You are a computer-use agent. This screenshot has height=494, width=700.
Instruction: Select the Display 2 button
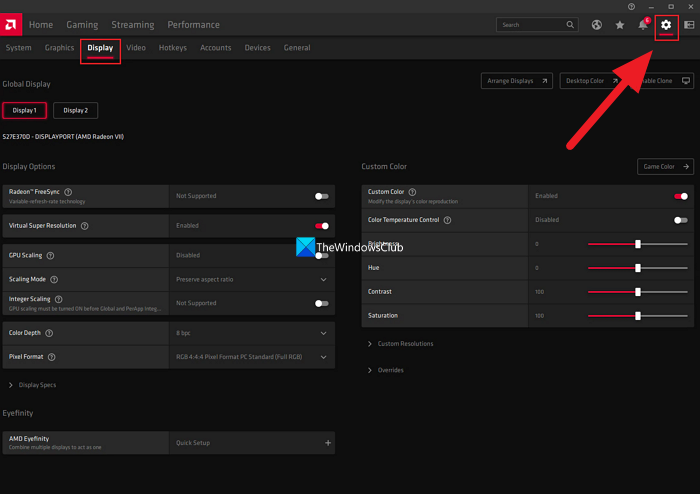pyautogui.click(x=75, y=110)
